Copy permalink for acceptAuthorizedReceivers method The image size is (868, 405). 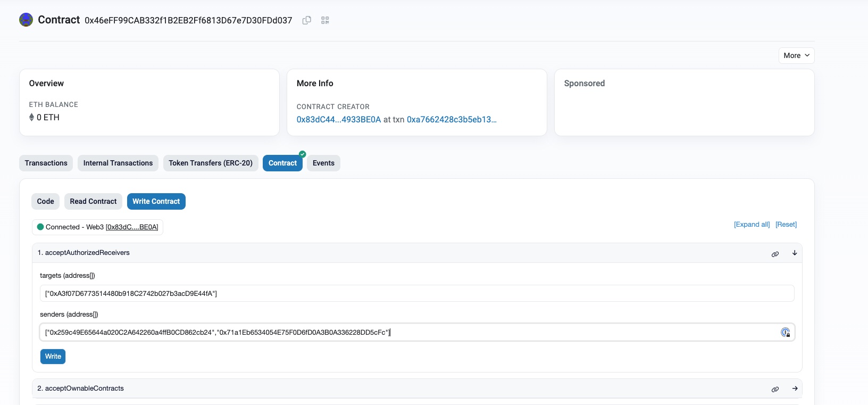pyautogui.click(x=775, y=254)
